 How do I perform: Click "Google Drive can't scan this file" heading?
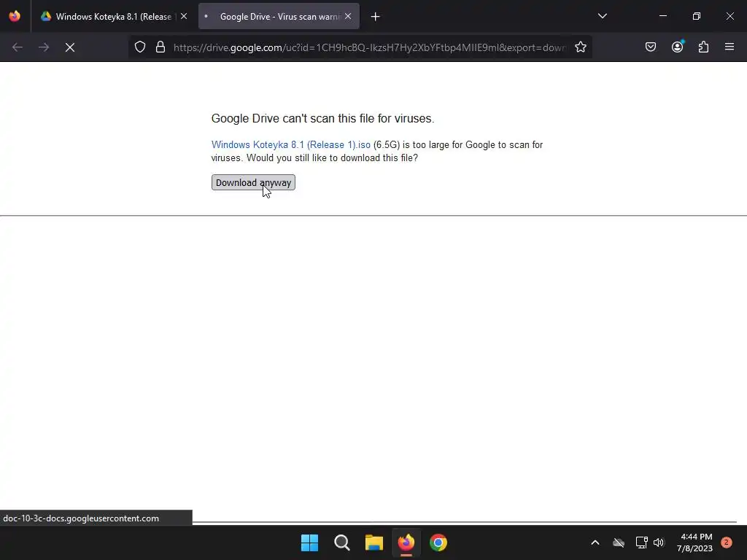[x=322, y=119]
